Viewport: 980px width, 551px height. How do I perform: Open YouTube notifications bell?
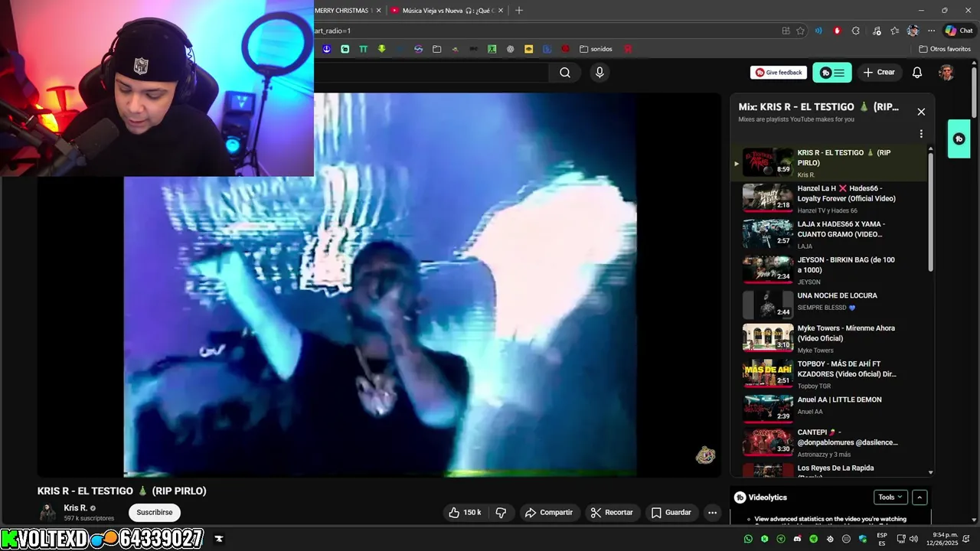(x=917, y=73)
